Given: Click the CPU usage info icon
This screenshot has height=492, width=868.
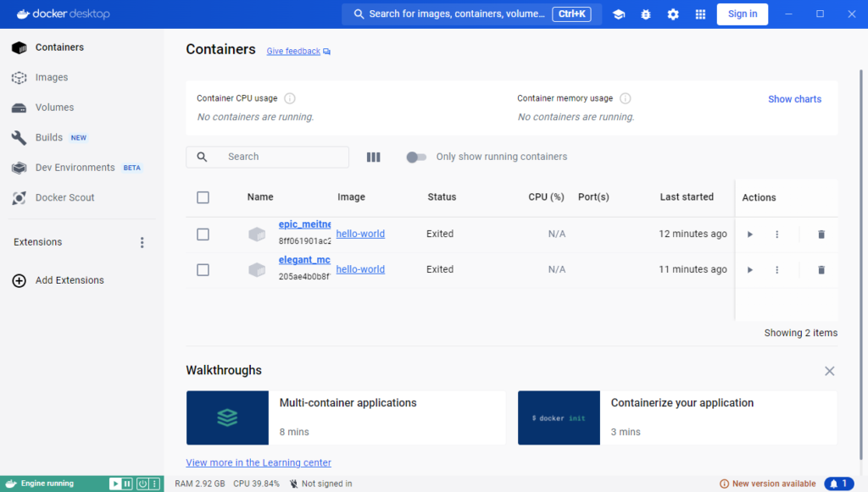Looking at the screenshot, I should coord(290,98).
